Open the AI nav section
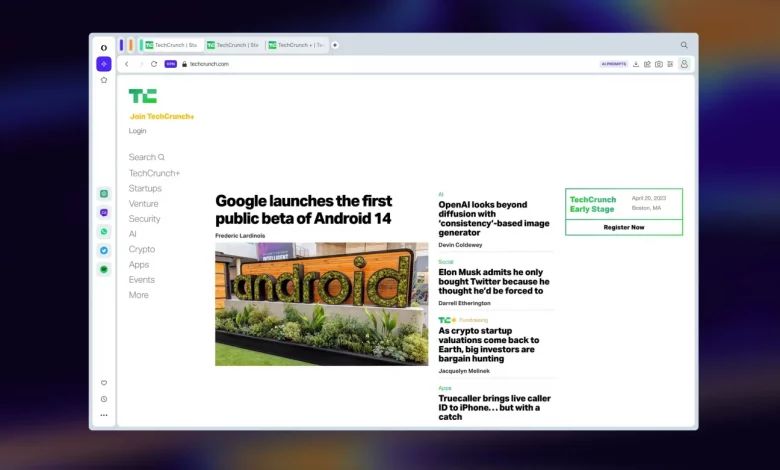Viewport: 780px width, 470px height. tap(132, 234)
